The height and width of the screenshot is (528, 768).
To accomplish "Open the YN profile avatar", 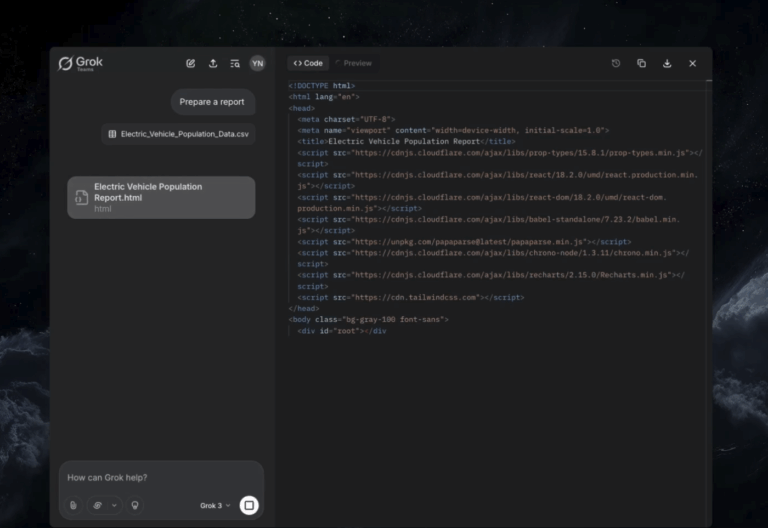I will point(257,63).
